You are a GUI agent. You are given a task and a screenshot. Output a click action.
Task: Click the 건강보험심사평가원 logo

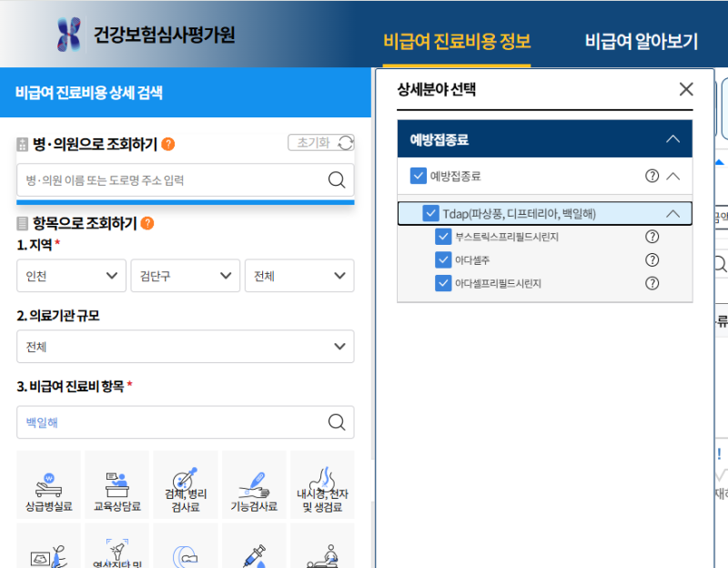(69, 35)
